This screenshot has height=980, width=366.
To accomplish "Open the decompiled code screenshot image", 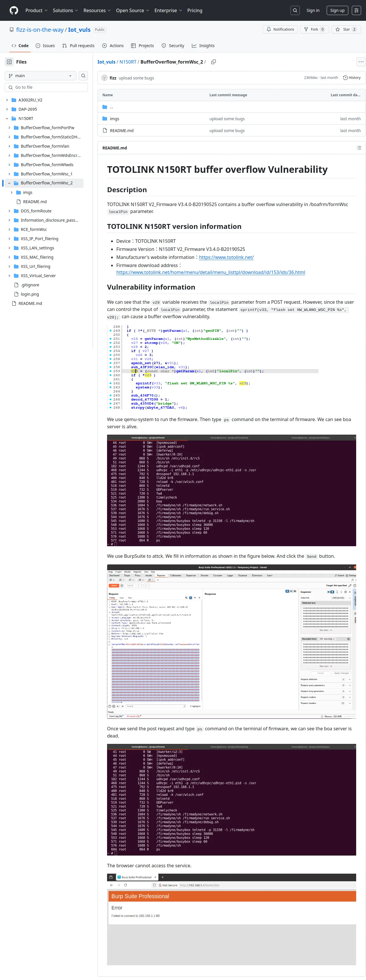I will (x=213, y=367).
